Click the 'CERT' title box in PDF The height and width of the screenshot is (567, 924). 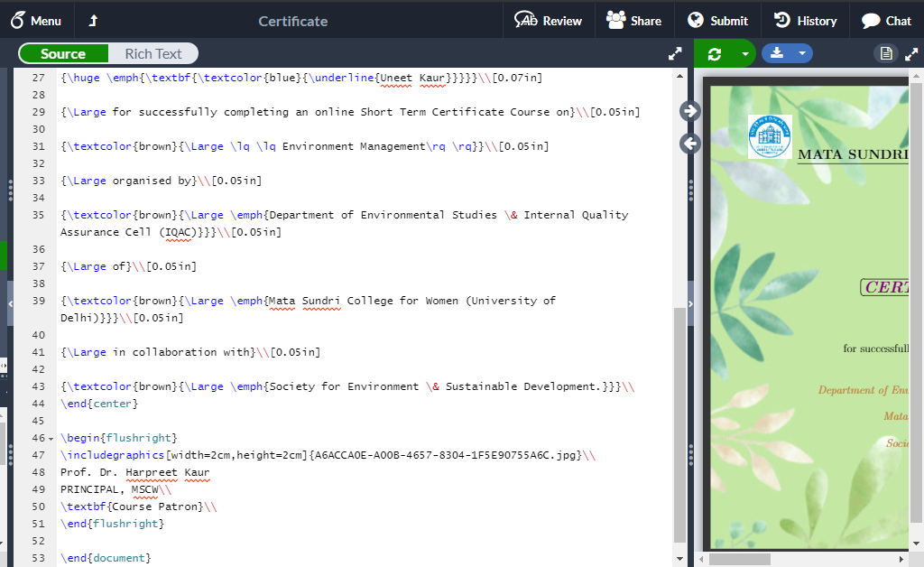click(x=884, y=287)
